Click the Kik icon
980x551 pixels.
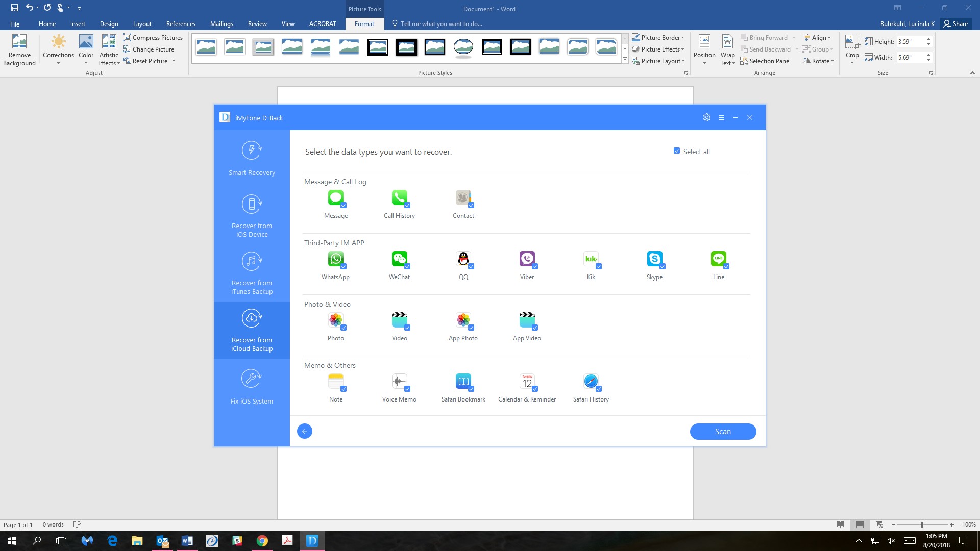pyautogui.click(x=591, y=259)
